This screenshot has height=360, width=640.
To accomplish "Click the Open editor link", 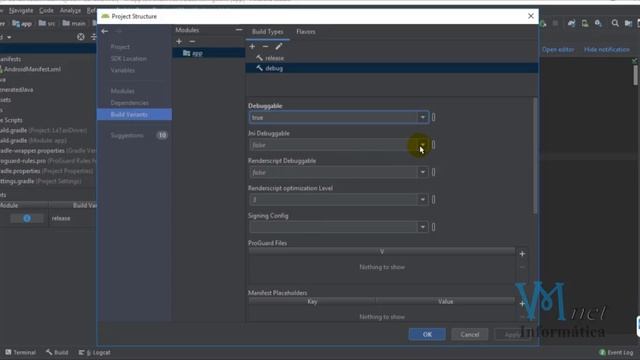I will 558,49.
